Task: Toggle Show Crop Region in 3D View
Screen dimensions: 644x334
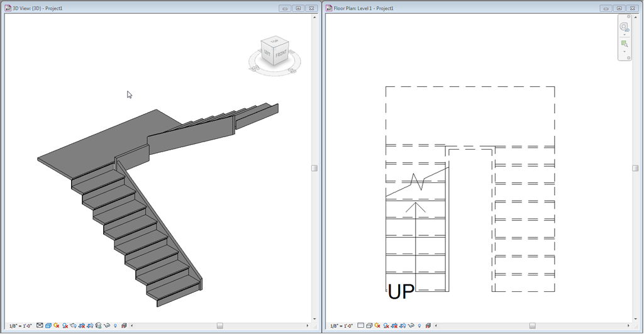Action: coord(90,325)
